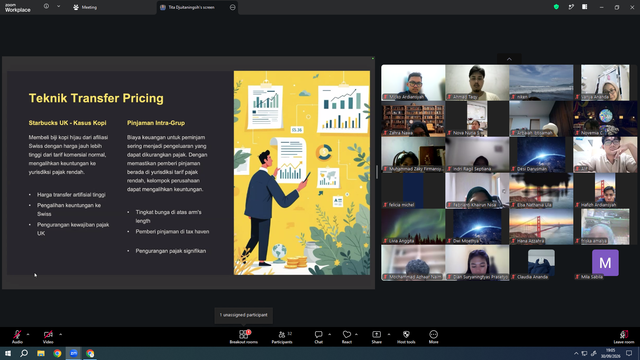The height and width of the screenshot is (360, 640).
Task: Click the Leave room button
Action: pos(624,337)
